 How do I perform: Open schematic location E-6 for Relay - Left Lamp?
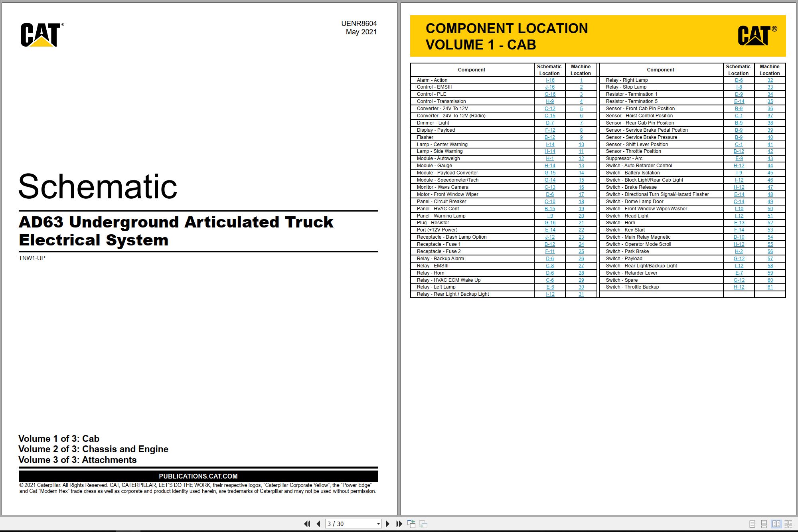[x=550, y=287]
